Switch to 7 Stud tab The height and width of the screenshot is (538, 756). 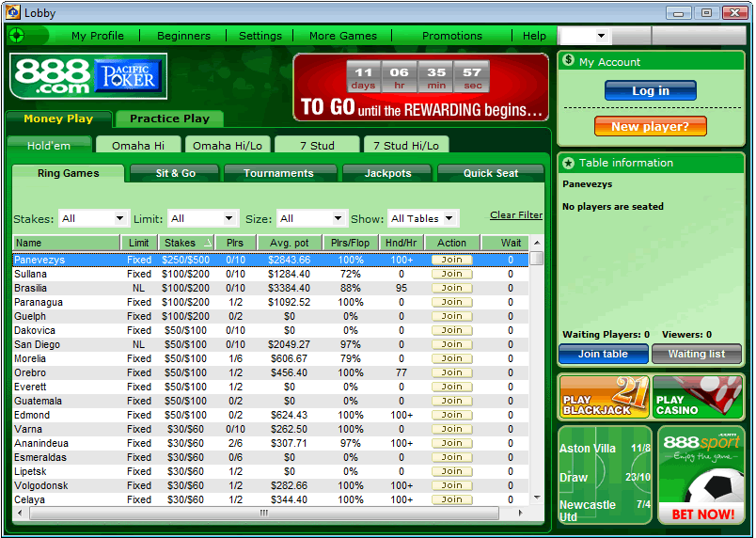tap(317, 145)
